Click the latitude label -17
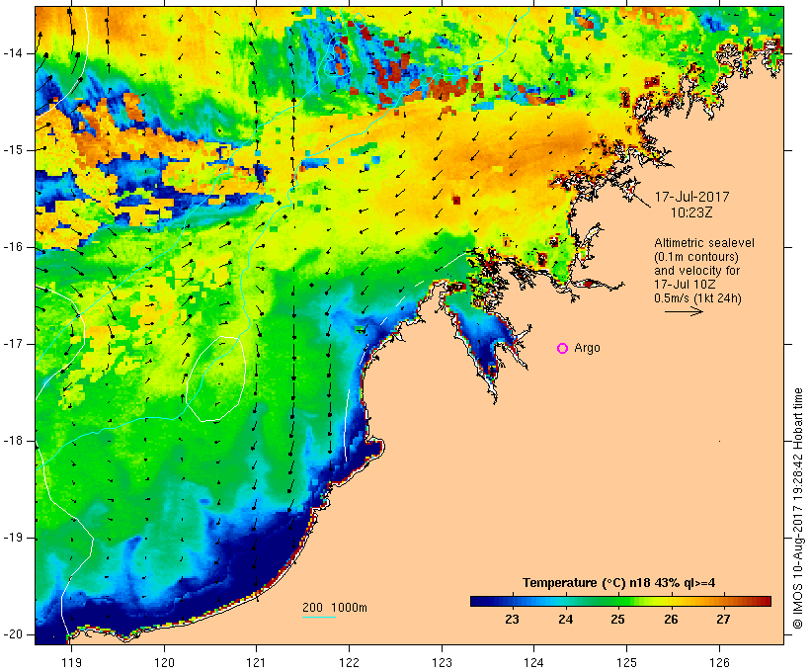 [x=12, y=344]
